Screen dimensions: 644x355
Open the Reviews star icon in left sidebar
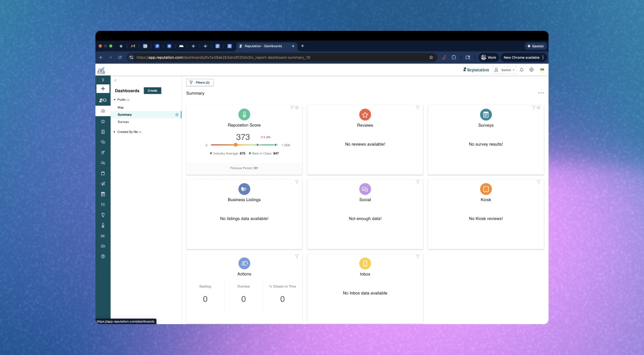point(103,122)
